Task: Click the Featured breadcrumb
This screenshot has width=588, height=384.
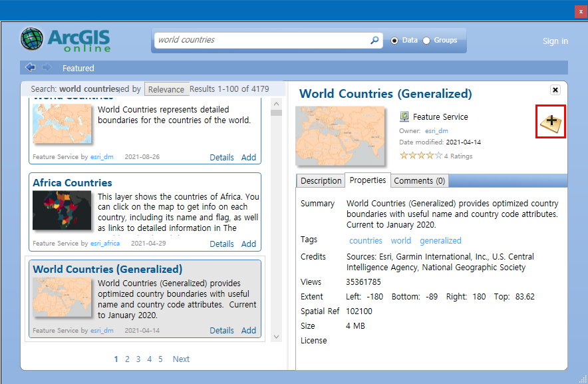Action: pyautogui.click(x=78, y=69)
